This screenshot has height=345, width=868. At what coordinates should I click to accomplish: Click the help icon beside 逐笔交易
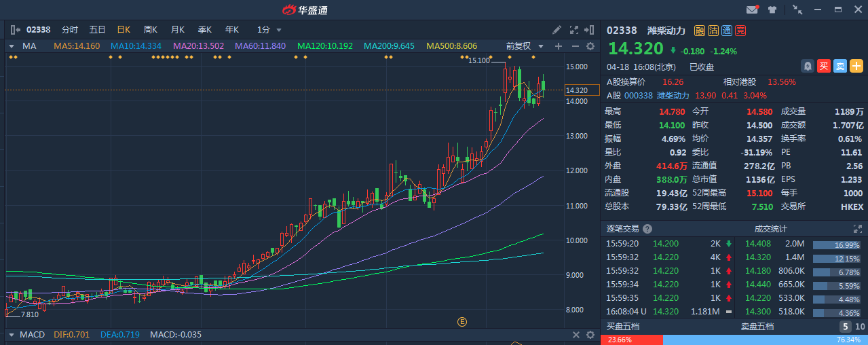[x=647, y=229]
